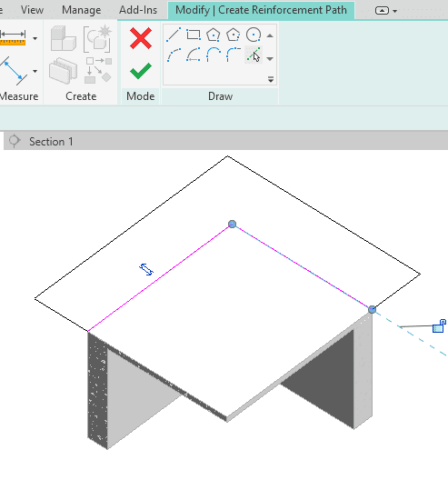448x490 pixels.
Task: Open the Measure tool dropdown arrow
Action: pyautogui.click(x=35, y=38)
